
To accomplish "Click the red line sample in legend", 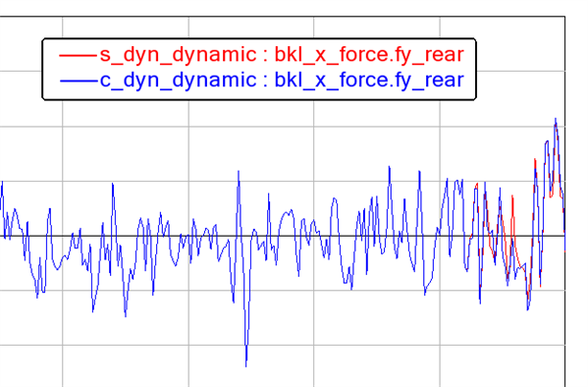I will pos(78,56).
